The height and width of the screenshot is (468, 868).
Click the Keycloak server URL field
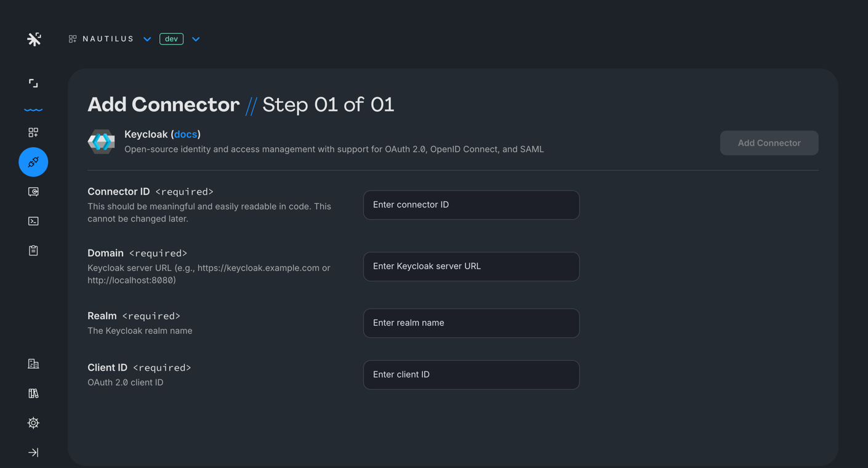tap(471, 267)
